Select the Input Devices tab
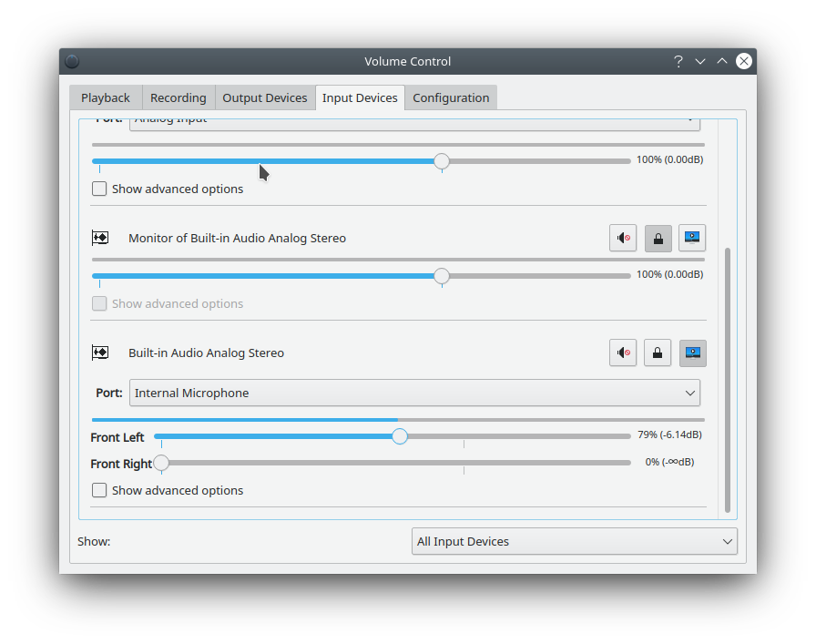The image size is (816, 644). (360, 97)
